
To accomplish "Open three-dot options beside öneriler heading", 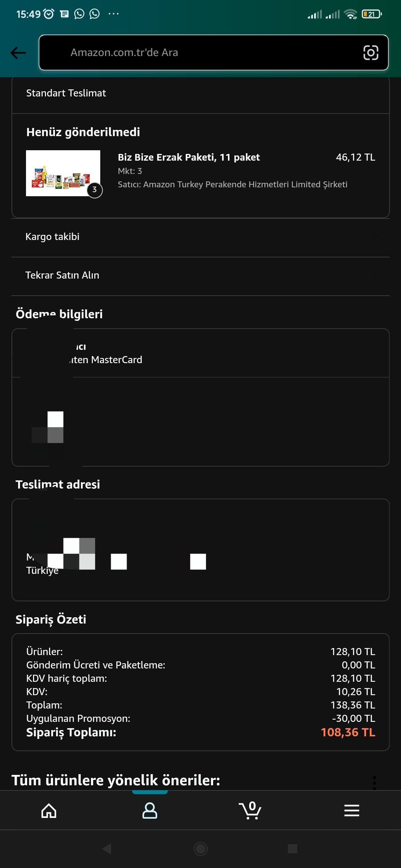I will (374, 783).
